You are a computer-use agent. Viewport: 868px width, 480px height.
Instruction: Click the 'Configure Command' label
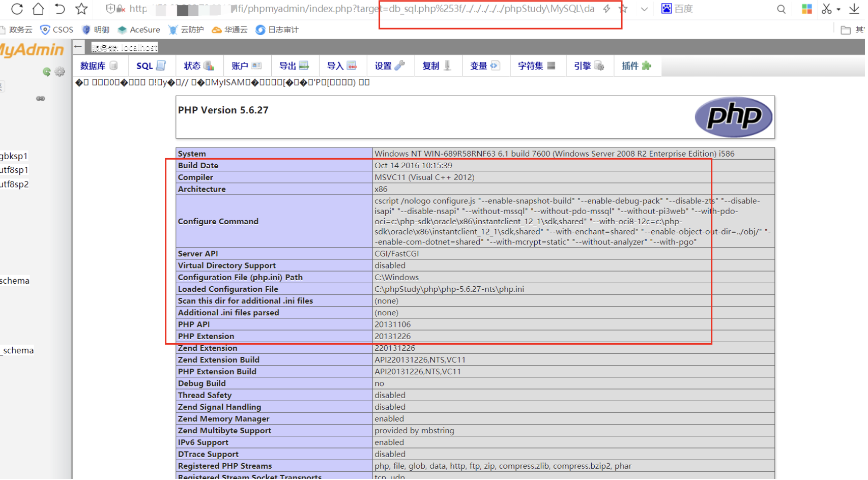pyautogui.click(x=218, y=221)
